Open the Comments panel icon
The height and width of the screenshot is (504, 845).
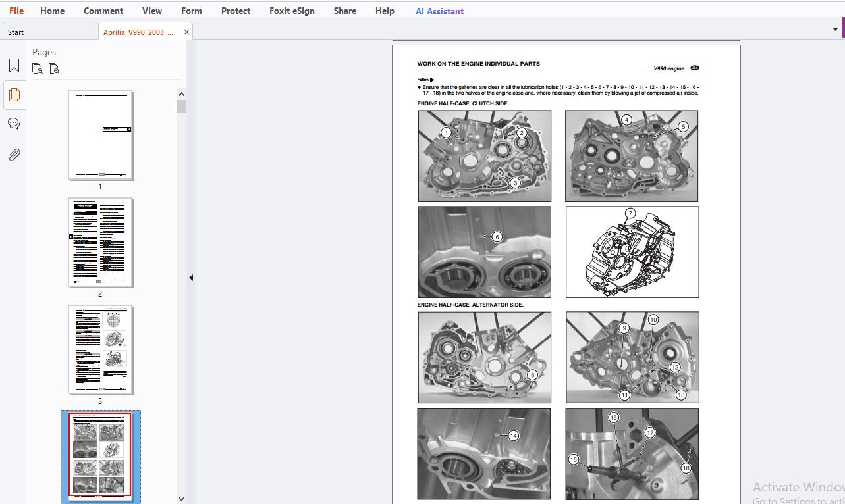14,124
